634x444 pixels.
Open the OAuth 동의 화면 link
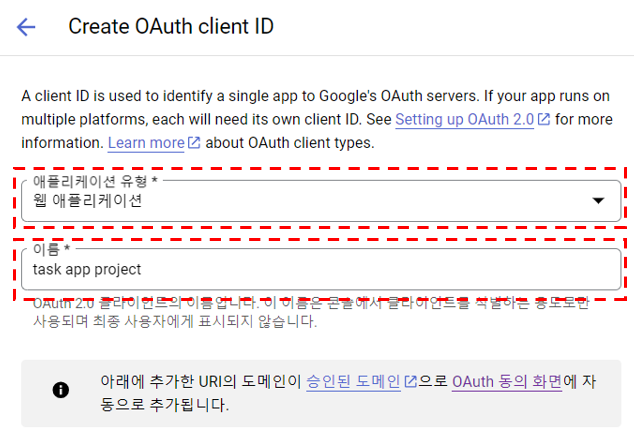507,381
